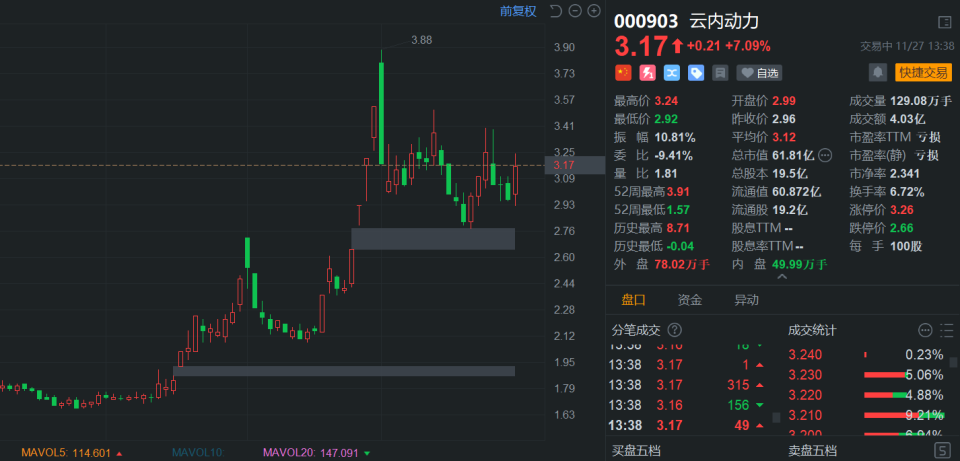Image resolution: width=960 pixels, height=461 pixels.
Task: Click the 3.210 volume distribution bar
Action: 904,415
